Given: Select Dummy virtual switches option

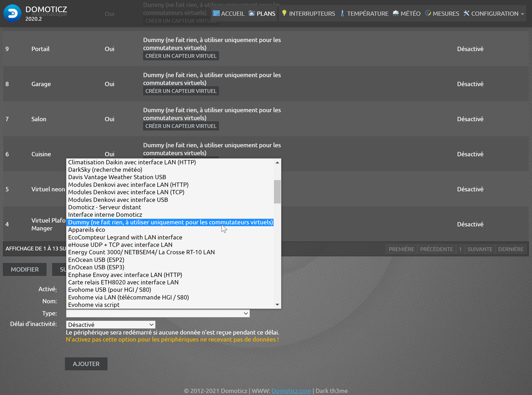Looking at the screenshot, I should click(170, 222).
